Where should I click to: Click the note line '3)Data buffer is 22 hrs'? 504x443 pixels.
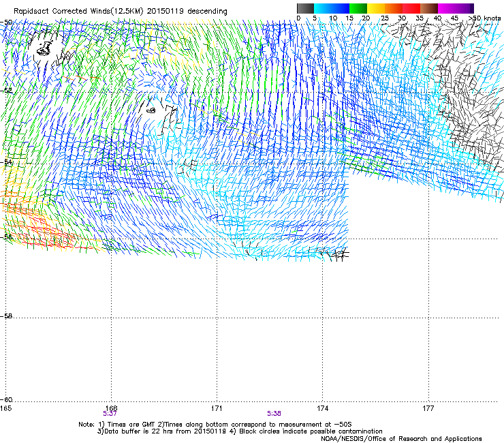tap(240, 431)
